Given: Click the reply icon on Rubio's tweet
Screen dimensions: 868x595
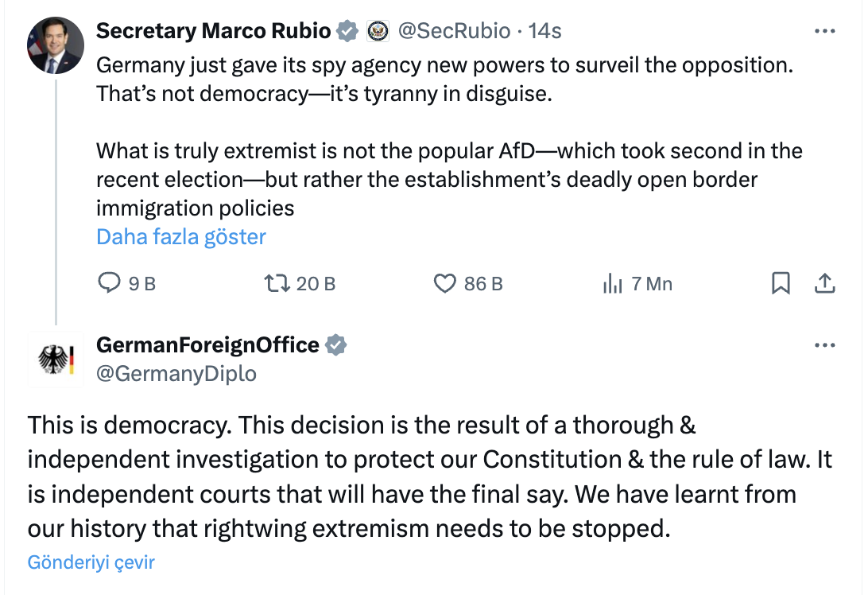Looking at the screenshot, I should [109, 283].
